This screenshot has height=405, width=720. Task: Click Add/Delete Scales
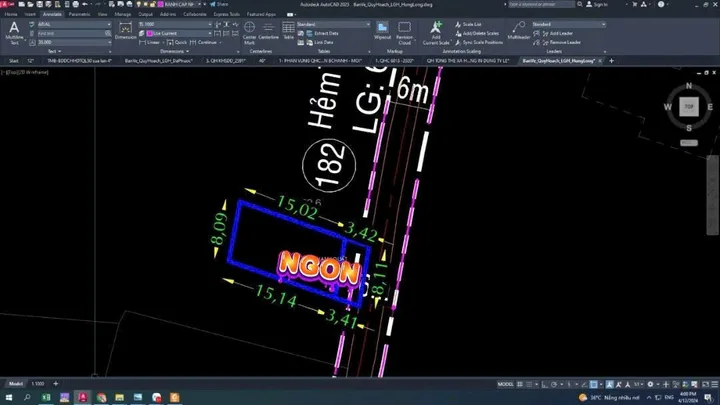(x=477, y=33)
